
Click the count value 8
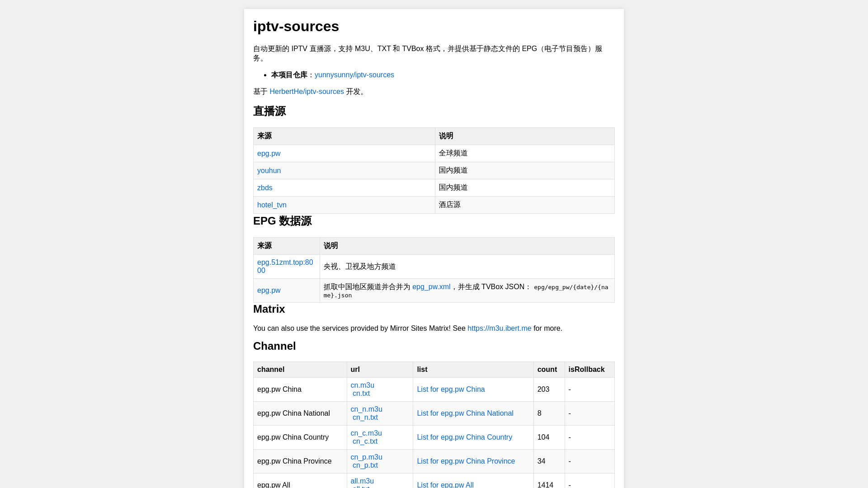point(539,413)
